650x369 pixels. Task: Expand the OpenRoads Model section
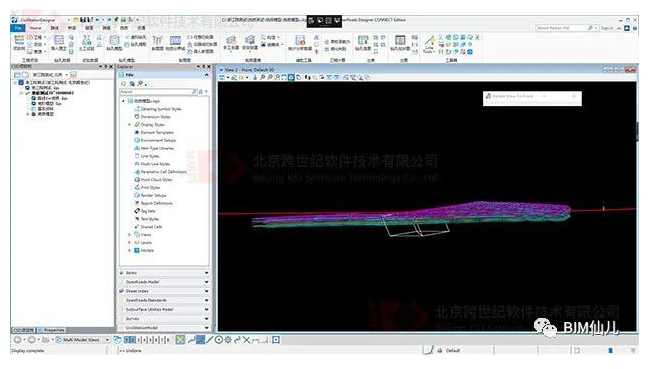click(x=164, y=282)
